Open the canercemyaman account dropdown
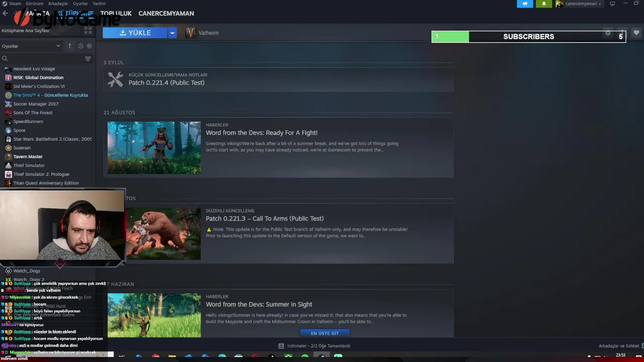 [583, 4]
